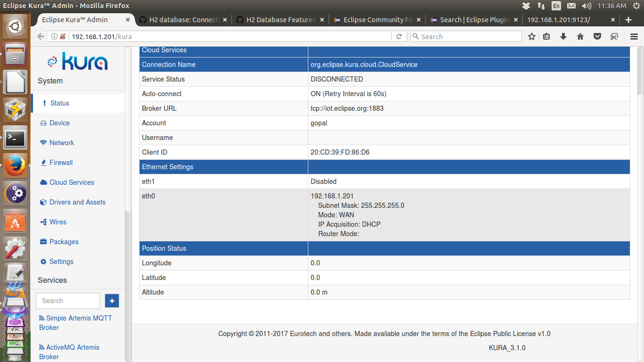Close the H2 Database Features tab
The image size is (644, 362).
click(x=322, y=20)
